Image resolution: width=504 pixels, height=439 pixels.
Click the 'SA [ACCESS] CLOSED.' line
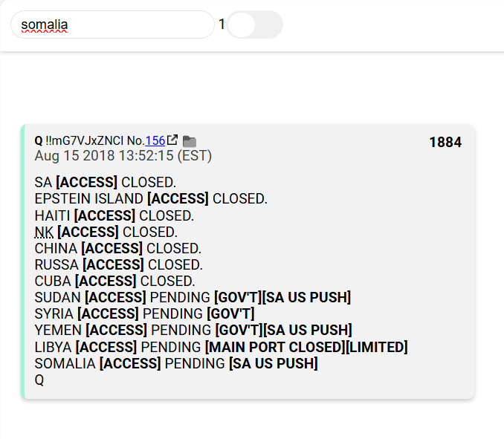click(105, 183)
